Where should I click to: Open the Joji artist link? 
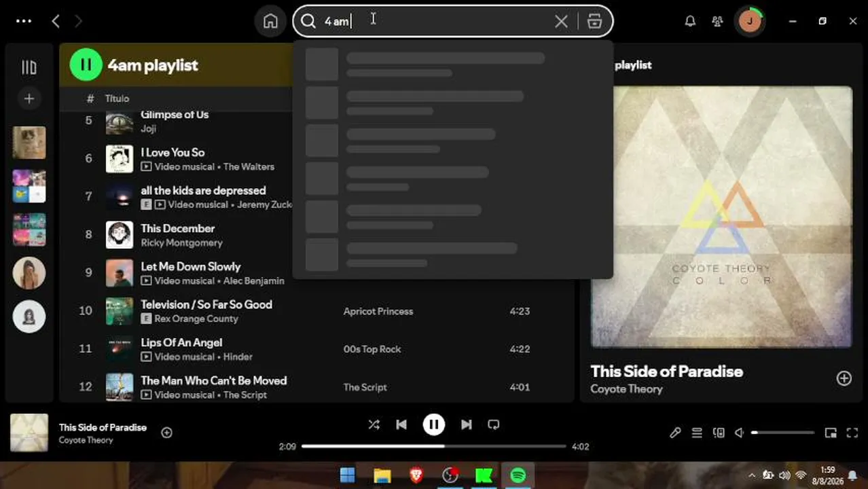[148, 128]
